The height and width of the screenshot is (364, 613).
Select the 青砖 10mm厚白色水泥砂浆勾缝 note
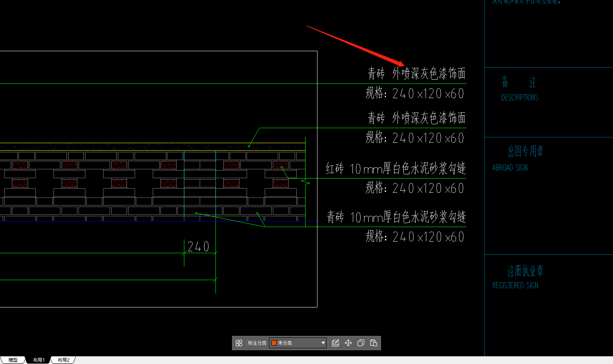tap(396, 217)
